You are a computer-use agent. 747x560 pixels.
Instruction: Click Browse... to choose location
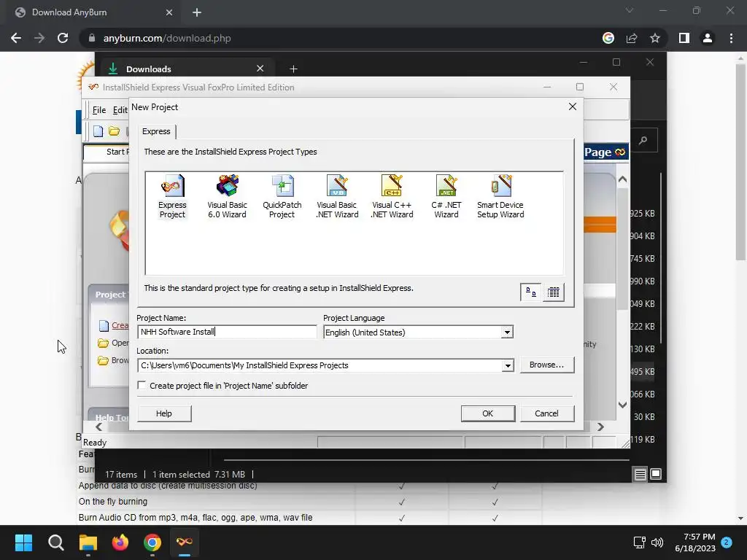(547, 365)
